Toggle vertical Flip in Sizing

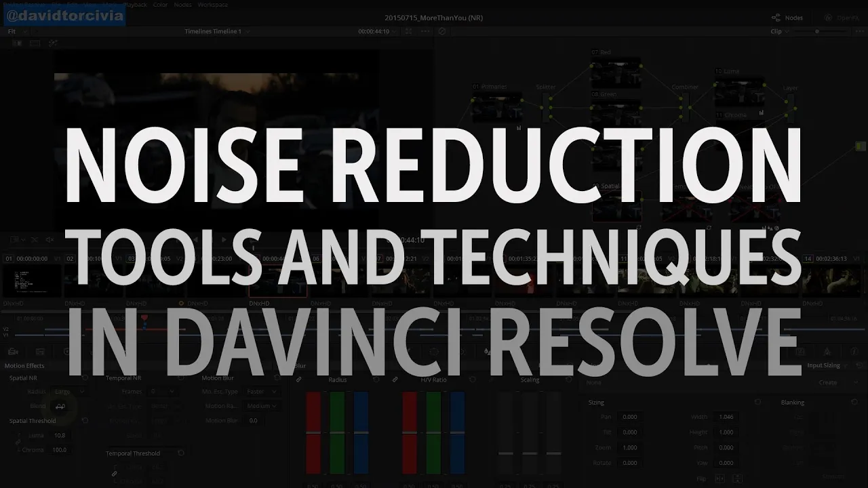[736, 479]
